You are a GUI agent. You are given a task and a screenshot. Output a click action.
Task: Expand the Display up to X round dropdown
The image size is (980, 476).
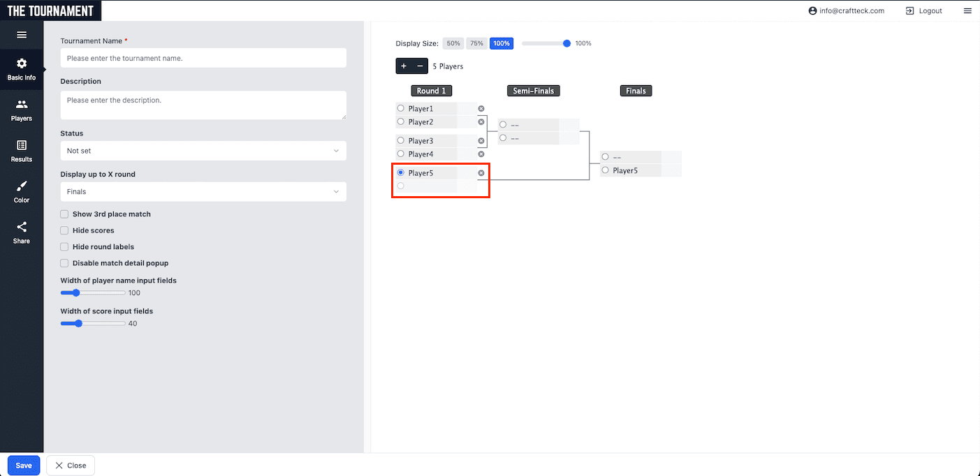[203, 192]
